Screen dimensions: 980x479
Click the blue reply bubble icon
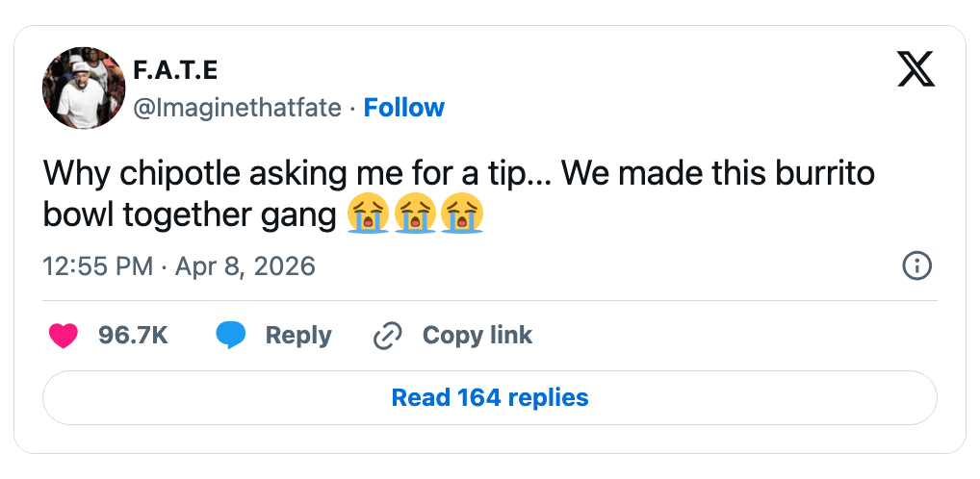[x=231, y=335]
